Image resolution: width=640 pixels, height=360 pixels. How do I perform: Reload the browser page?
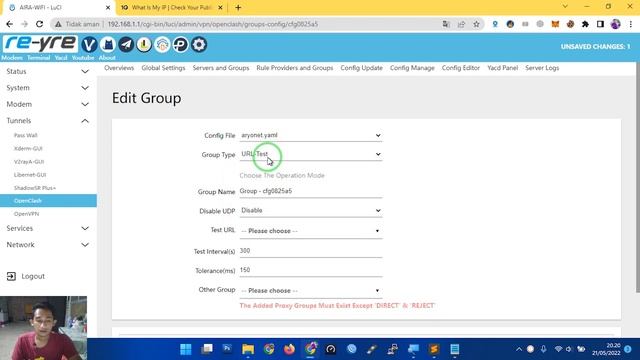click(40, 24)
